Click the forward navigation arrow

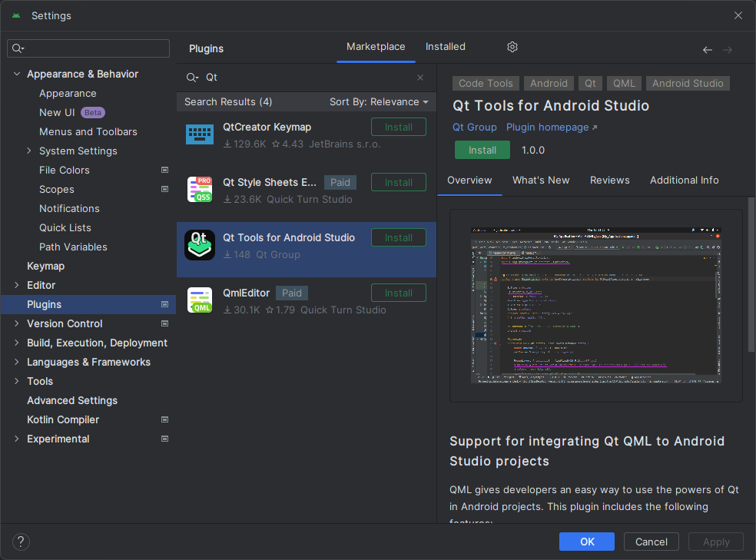click(x=728, y=49)
